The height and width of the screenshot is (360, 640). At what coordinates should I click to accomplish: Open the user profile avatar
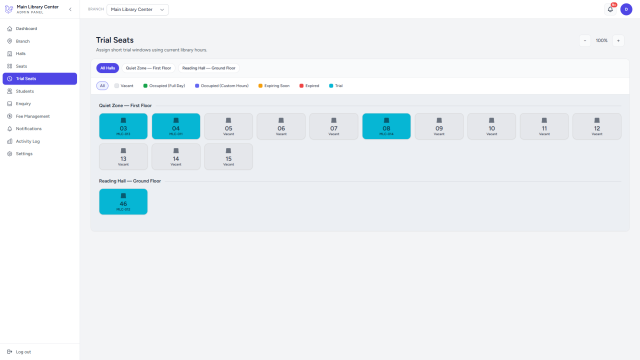(x=626, y=9)
